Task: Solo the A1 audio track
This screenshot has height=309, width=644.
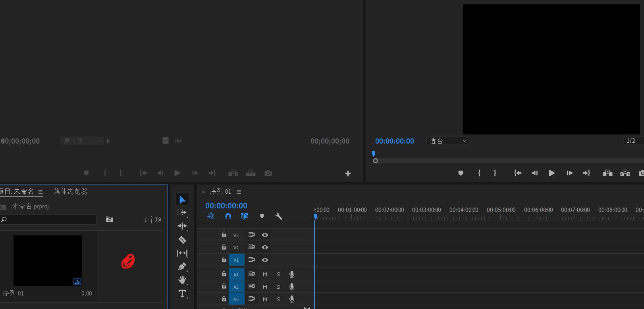Action: pyautogui.click(x=278, y=274)
